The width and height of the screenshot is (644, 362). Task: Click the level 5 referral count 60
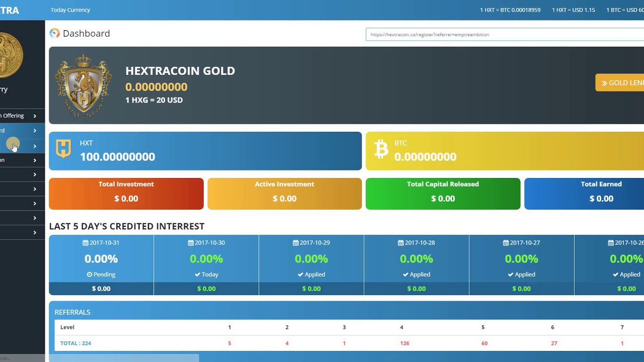484,343
